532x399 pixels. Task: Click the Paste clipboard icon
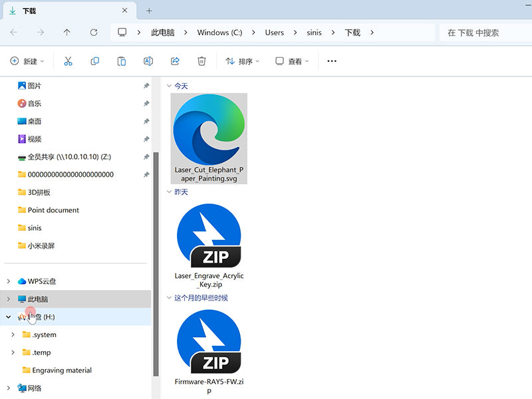point(122,61)
